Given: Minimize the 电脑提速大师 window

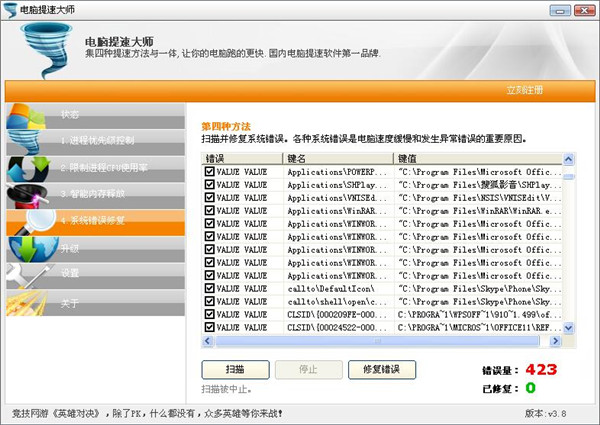Looking at the screenshot, I should coord(560,10).
